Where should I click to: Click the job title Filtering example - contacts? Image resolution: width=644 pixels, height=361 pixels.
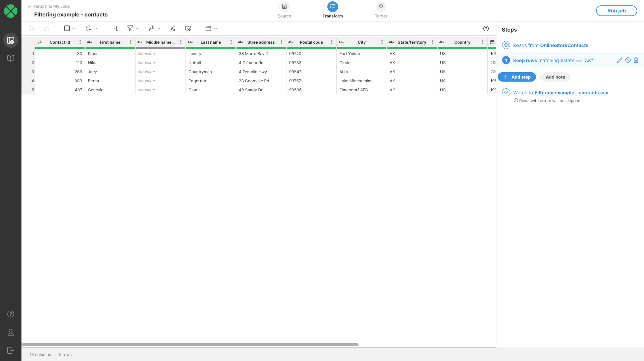[71, 14]
